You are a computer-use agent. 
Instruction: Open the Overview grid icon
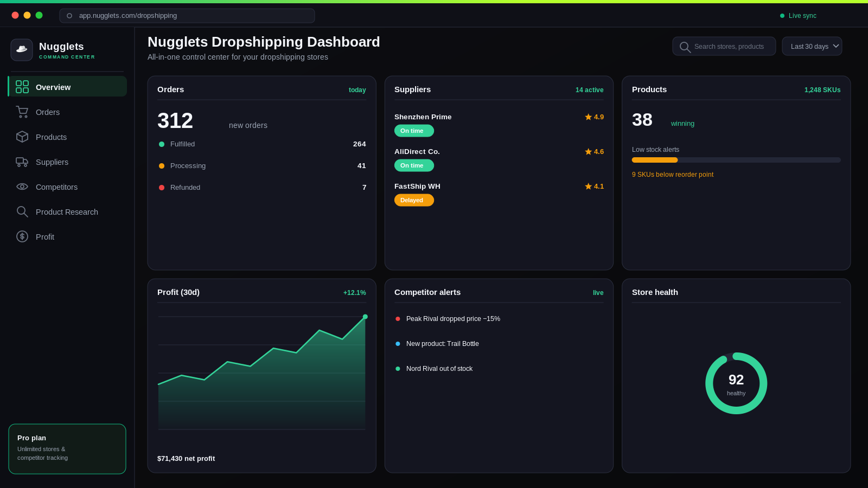pos(22,87)
